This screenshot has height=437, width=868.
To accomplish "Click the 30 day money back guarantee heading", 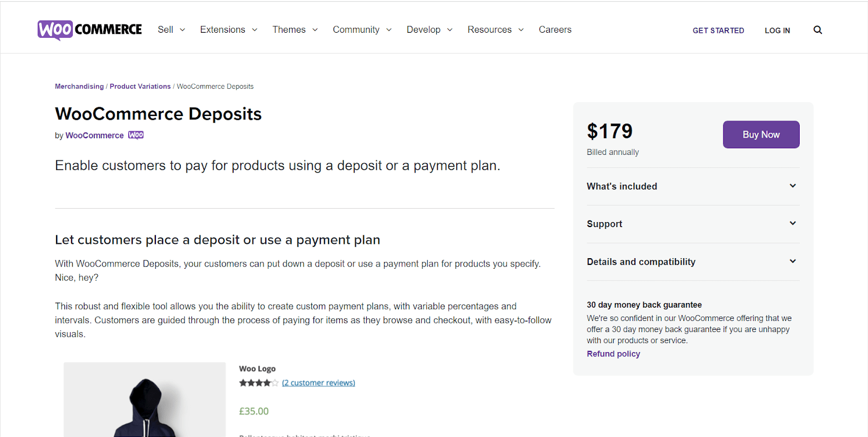I will click(x=644, y=305).
